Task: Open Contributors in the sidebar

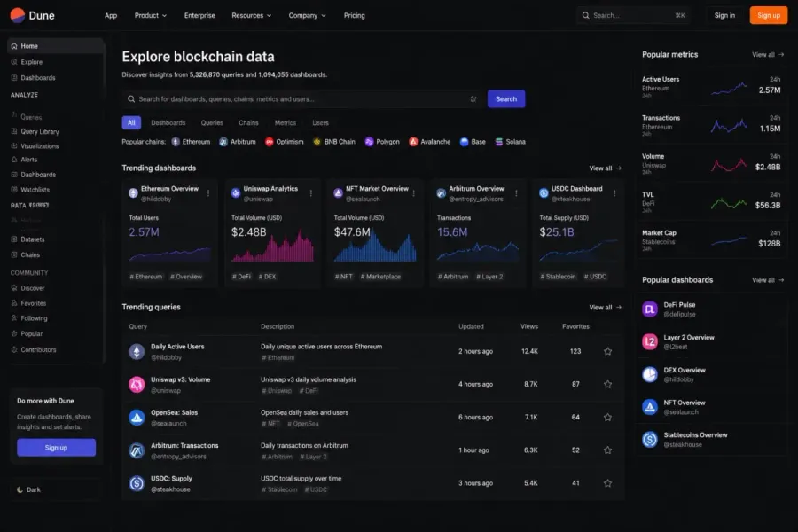Action: (38, 349)
